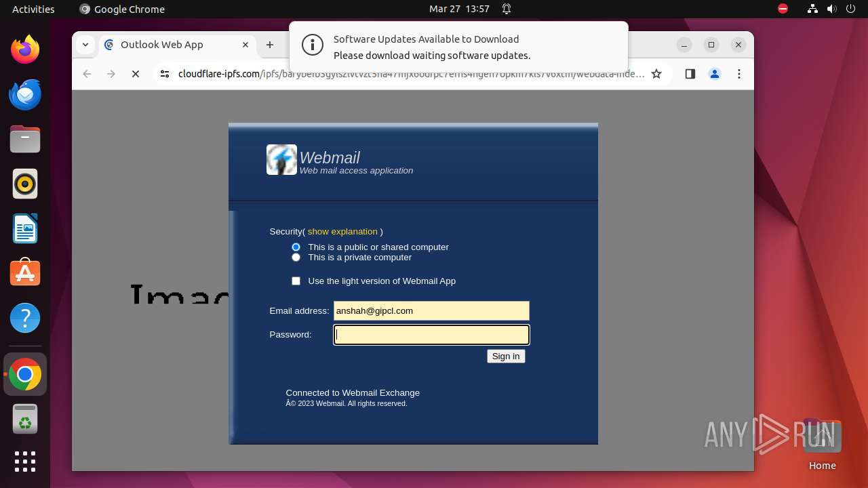
Task: Stop loading the page in Chrome
Action: [x=136, y=74]
